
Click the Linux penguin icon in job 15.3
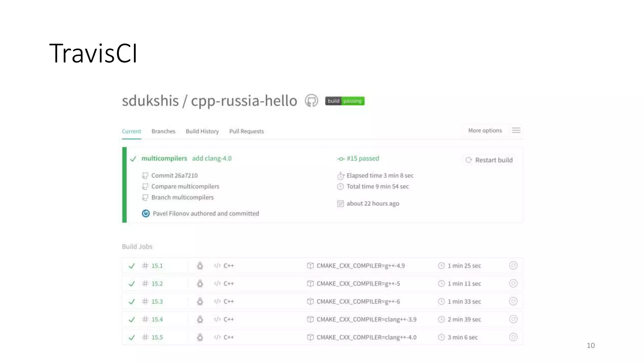[x=200, y=302]
